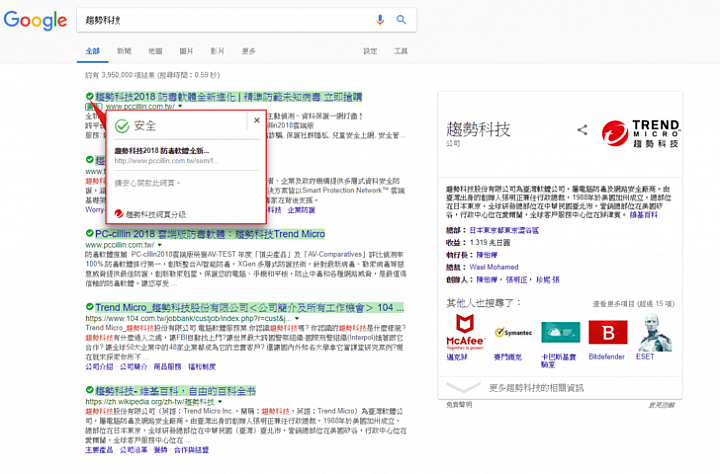
Task: Open the 更多 search menu
Action: click(248, 51)
